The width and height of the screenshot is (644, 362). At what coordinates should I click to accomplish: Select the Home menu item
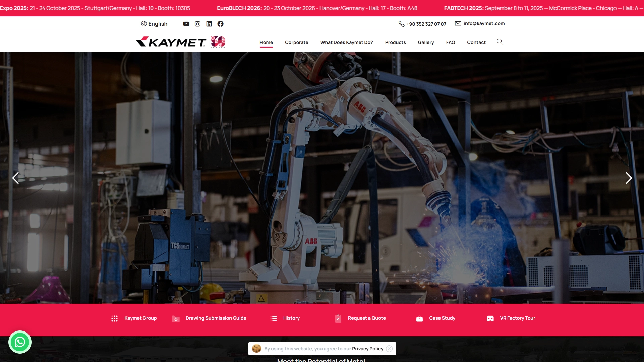tap(266, 42)
